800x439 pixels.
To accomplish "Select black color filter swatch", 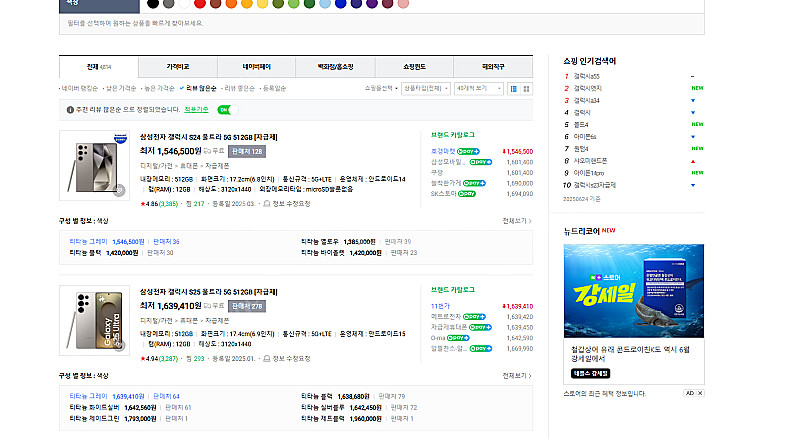I will tap(153, 4).
